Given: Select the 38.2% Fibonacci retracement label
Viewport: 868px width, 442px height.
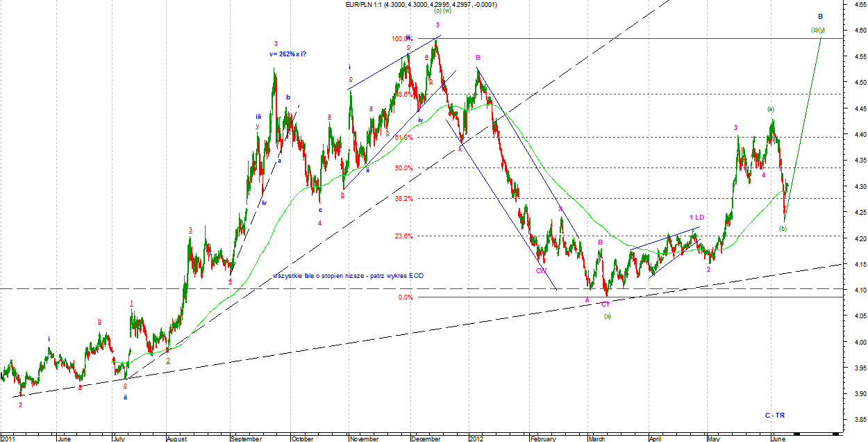Looking at the screenshot, I should pyautogui.click(x=404, y=199).
